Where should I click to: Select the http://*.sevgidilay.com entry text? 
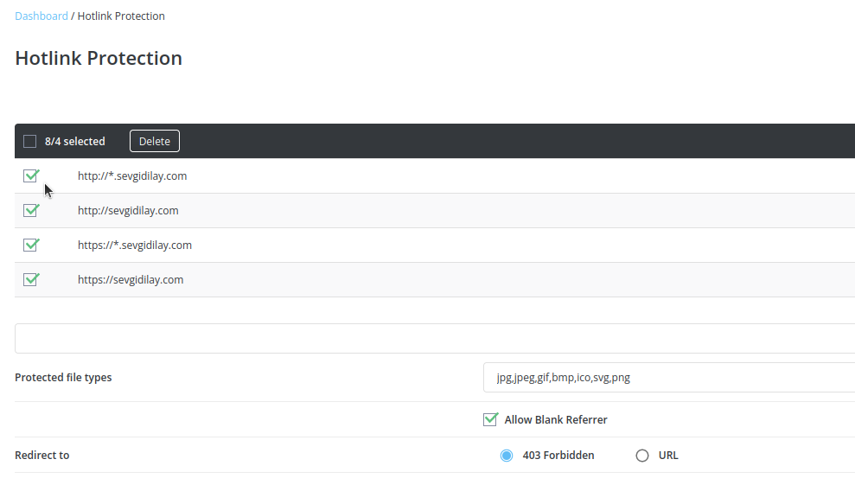coord(132,175)
